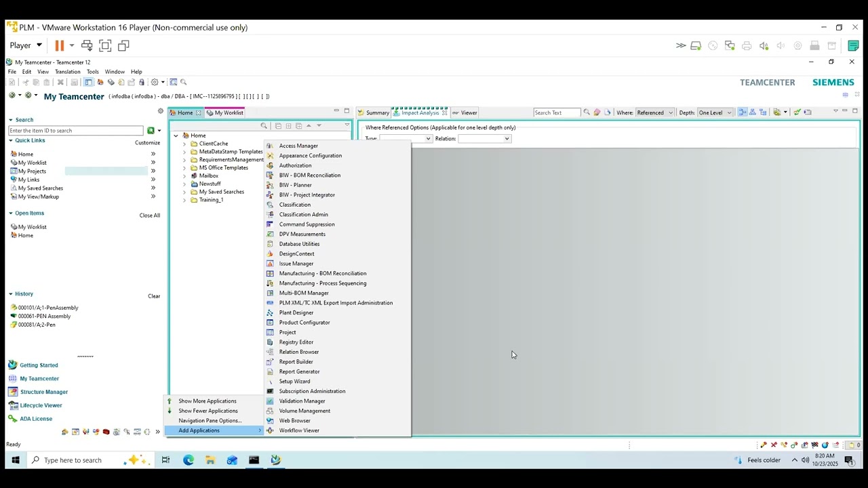Click Close All open items

click(150, 216)
